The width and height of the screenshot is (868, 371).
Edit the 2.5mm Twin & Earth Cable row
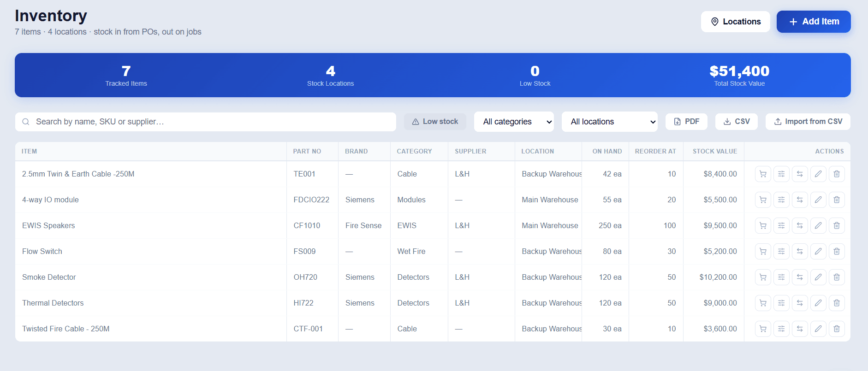pyautogui.click(x=818, y=174)
